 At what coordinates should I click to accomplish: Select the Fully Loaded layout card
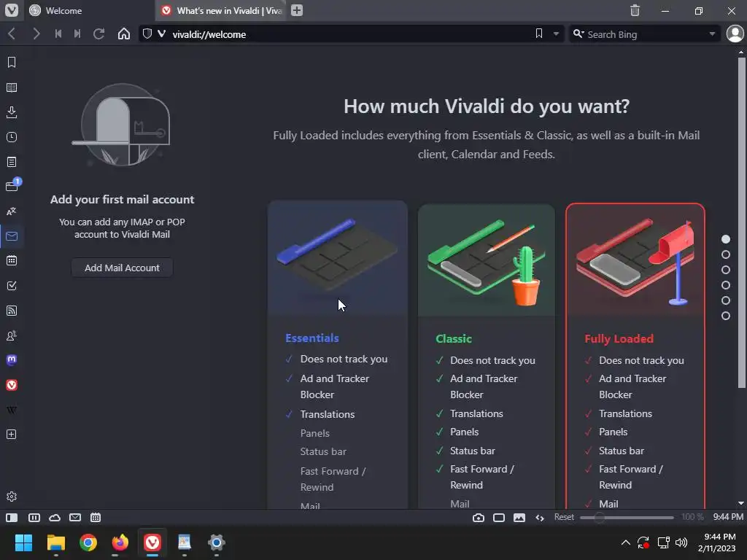pos(635,356)
